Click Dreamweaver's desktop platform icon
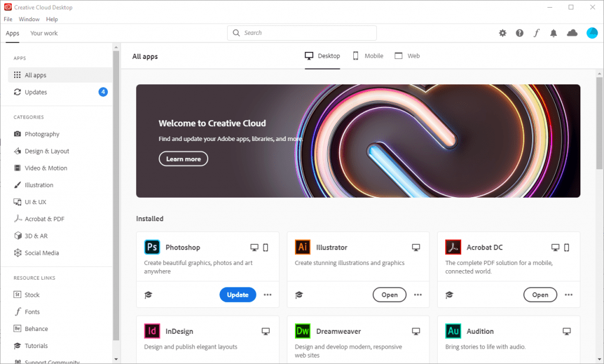This screenshot has width=604, height=364. click(416, 332)
